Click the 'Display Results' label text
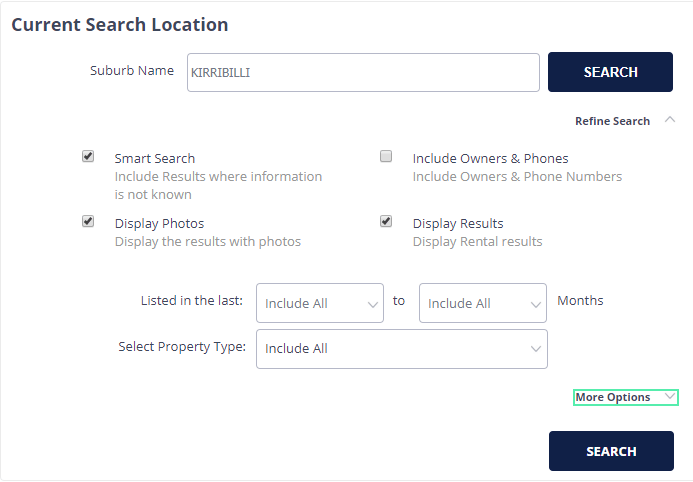Screen dimensions: 693x482 point(458,224)
